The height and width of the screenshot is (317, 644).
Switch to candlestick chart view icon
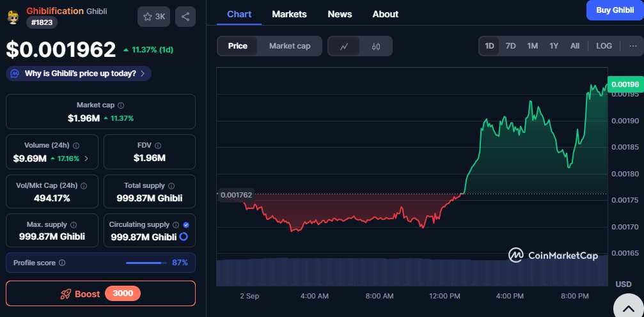click(x=376, y=46)
